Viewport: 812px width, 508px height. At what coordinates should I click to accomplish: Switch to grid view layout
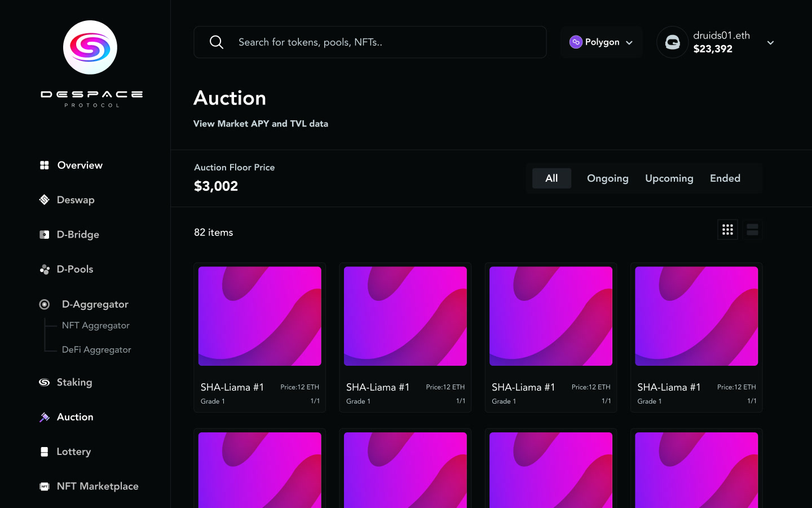[727, 230]
